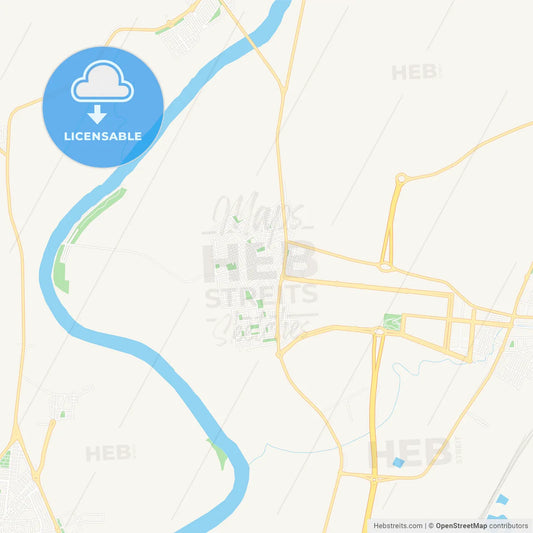Image resolution: width=533 pixels, height=533 pixels.
Task: Click the STREETS text in the center watermark
Action: [261, 295]
